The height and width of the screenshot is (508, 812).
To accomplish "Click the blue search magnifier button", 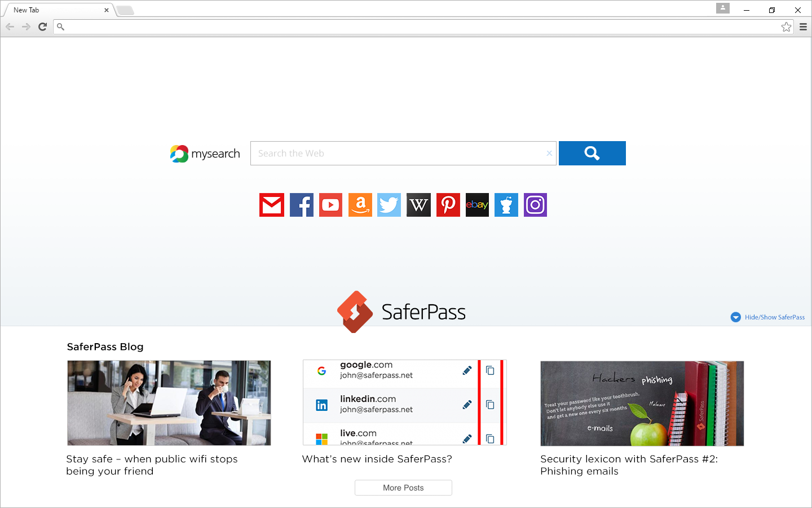I will [x=592, y=153].
